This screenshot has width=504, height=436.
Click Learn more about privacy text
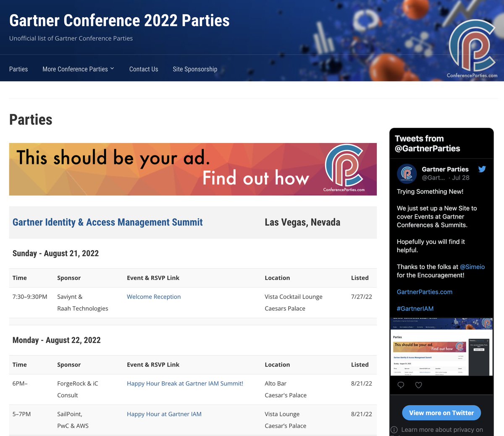[x=442, y=430]
